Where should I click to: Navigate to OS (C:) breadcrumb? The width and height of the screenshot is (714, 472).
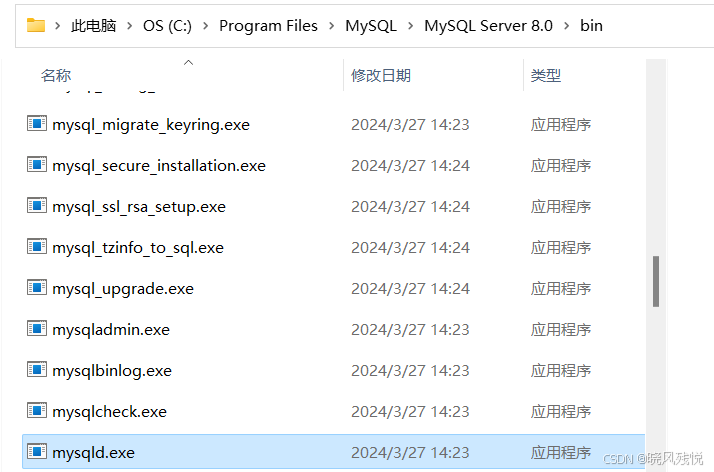(167, 26)
